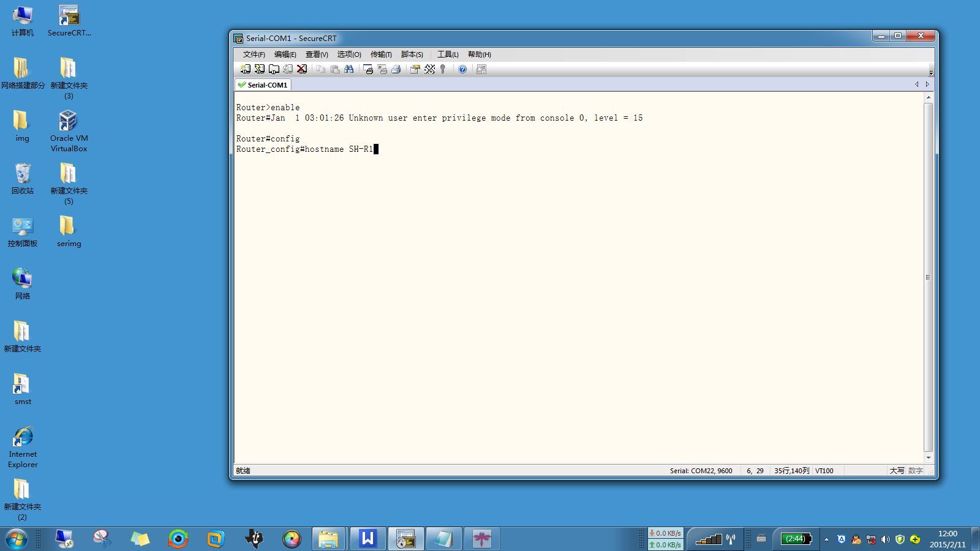Image resolution: width=980 pixels, height=551 pixels.
Task: Click the 大写 caps lock indicator
Action: click(897, 471)
